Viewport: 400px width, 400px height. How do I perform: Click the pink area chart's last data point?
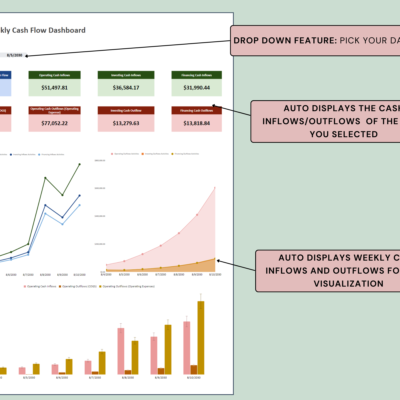click(215, 188)
